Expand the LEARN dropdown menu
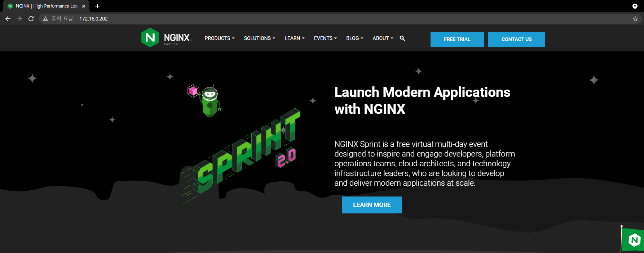Screen dimensions: 644x253 [295, 38]
